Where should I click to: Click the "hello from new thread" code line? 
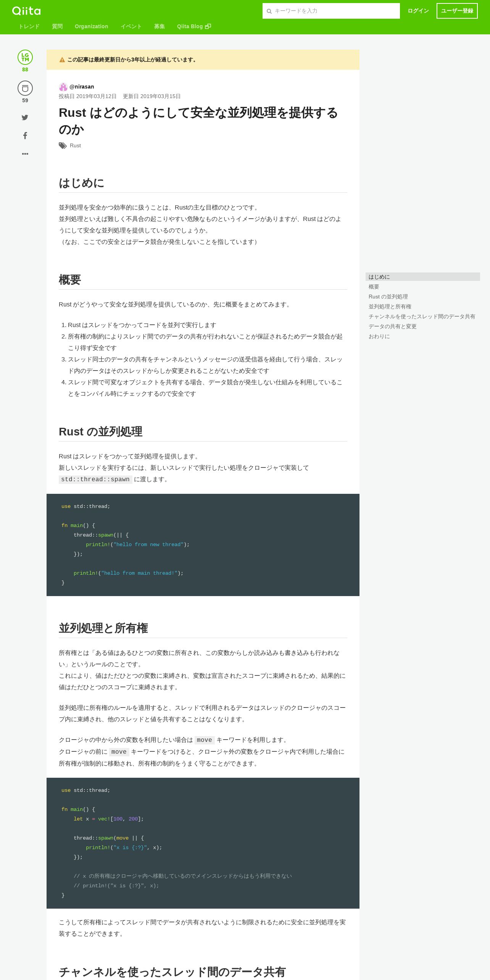click(138, 545)
